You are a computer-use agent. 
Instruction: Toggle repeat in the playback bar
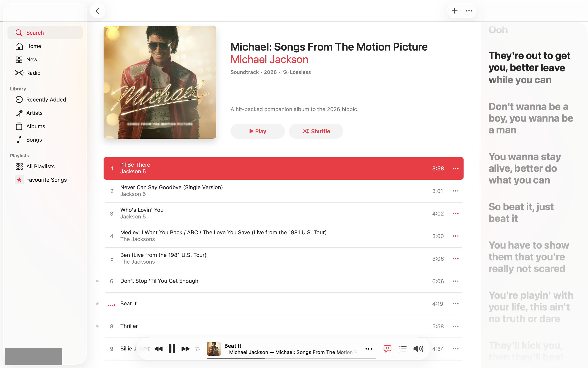(197, 349)
